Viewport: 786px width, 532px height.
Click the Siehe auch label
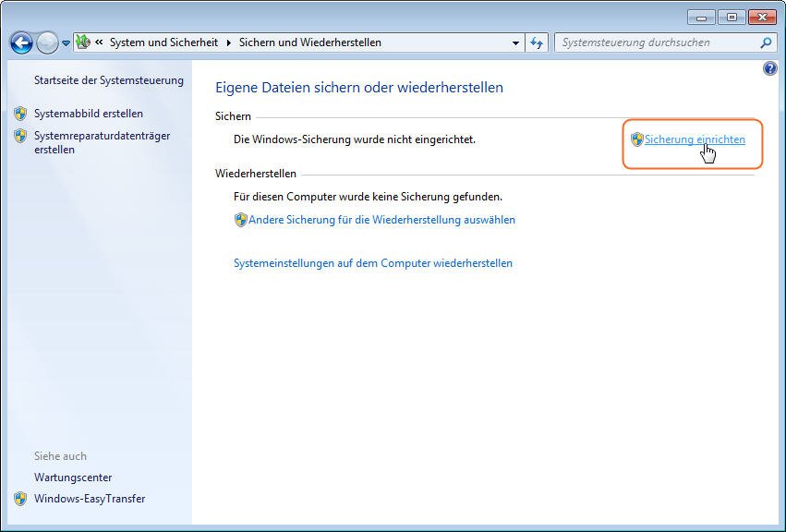60,456
